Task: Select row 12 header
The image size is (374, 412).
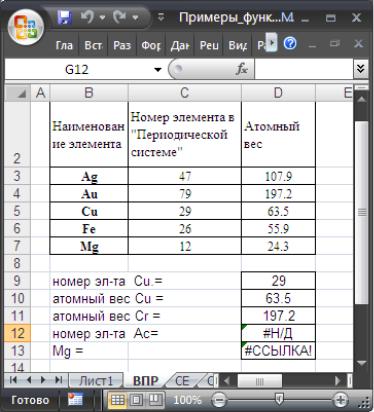Action: (x=17, y=333)
